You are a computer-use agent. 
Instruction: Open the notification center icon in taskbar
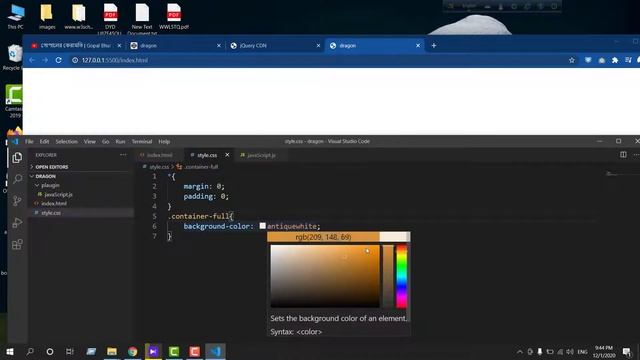pos(627,351)
